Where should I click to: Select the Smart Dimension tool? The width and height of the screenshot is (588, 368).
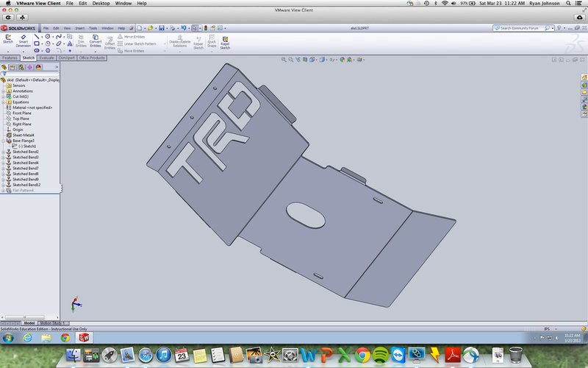coord(24,41)
